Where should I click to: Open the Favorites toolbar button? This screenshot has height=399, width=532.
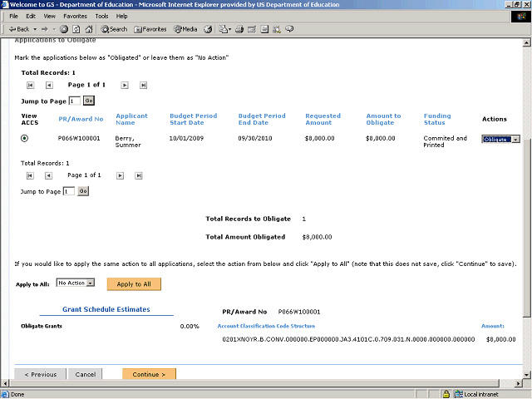click(150, 29)
